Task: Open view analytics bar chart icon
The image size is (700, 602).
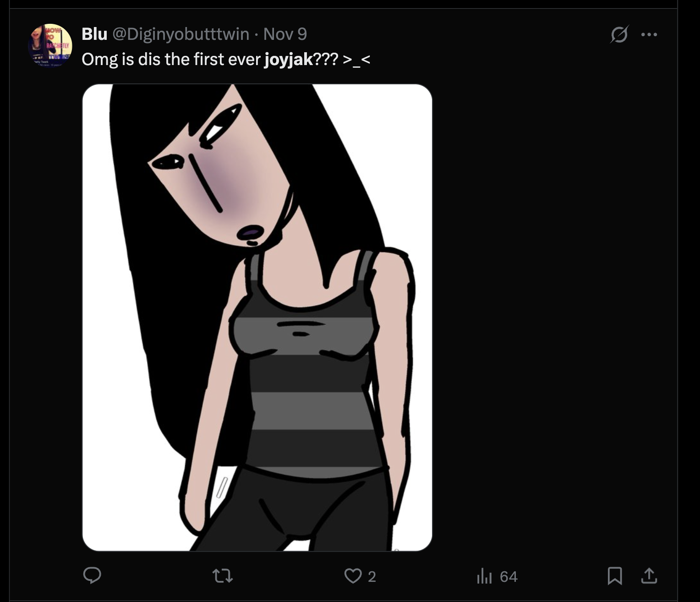Action: pyautogui.click(x=484, y=576)
